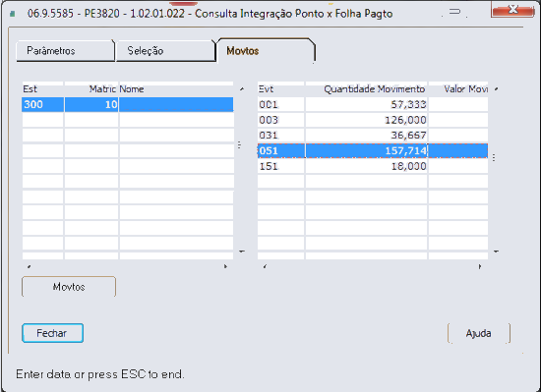The image size is (541, 392).
Task: Select the Movtos tab at top
Action: (x=266, y=51)
